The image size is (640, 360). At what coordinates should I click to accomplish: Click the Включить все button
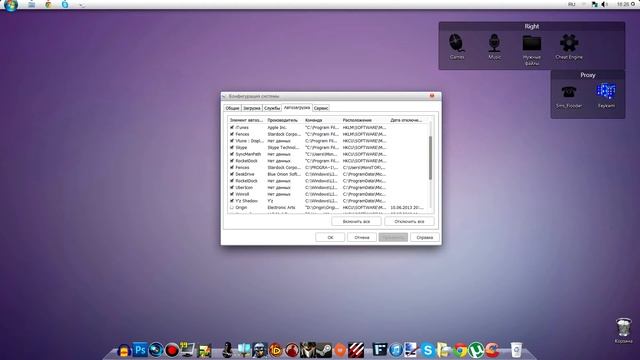pos(356,221)
